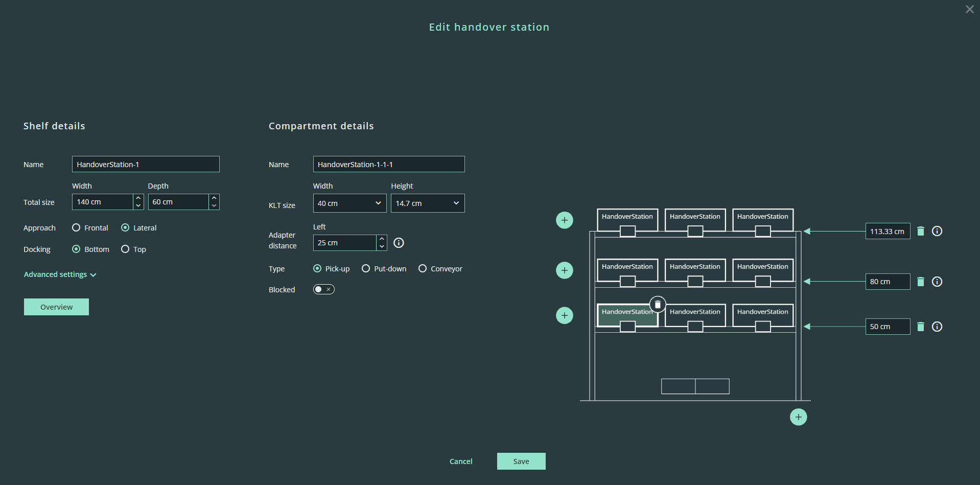This screenshot has height=485, width=980.
Task: Open info icon next to 50 cm level
Action: pyautogui.click(x=937, y=327)
